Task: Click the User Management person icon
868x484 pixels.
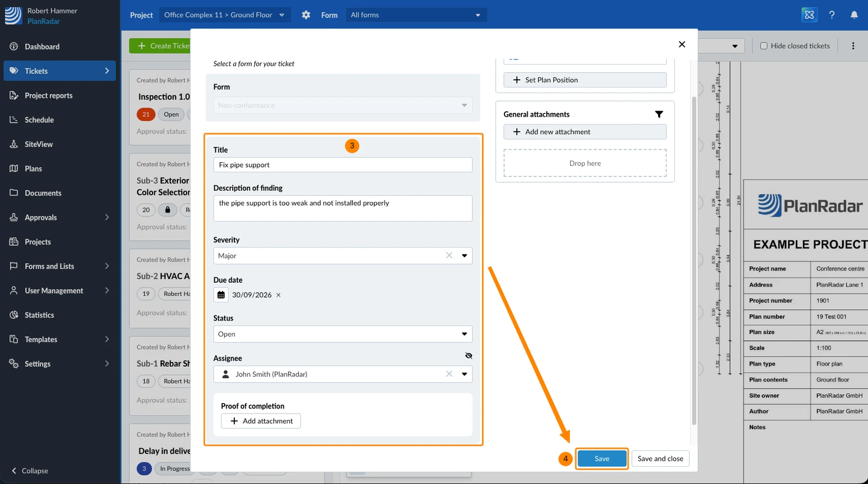Action: [x=14, y=291]
